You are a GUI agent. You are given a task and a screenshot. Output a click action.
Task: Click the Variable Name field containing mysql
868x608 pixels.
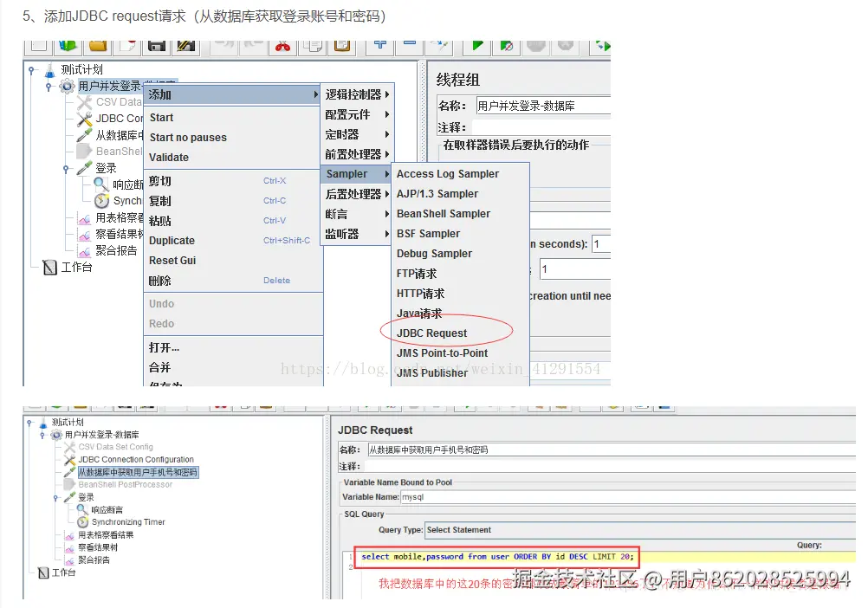point(628,497)
